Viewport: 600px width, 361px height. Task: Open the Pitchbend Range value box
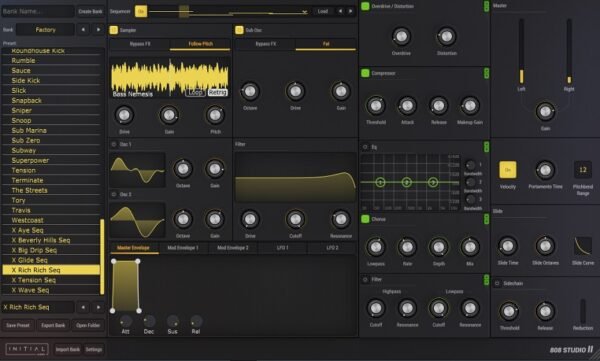click(x=583, y=170)
